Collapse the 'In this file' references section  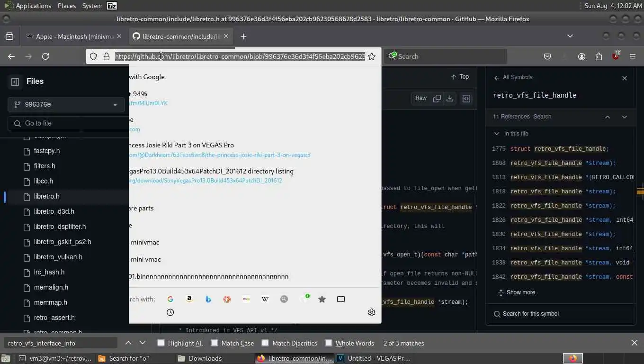pyautogui.click(x=496, y=134)
